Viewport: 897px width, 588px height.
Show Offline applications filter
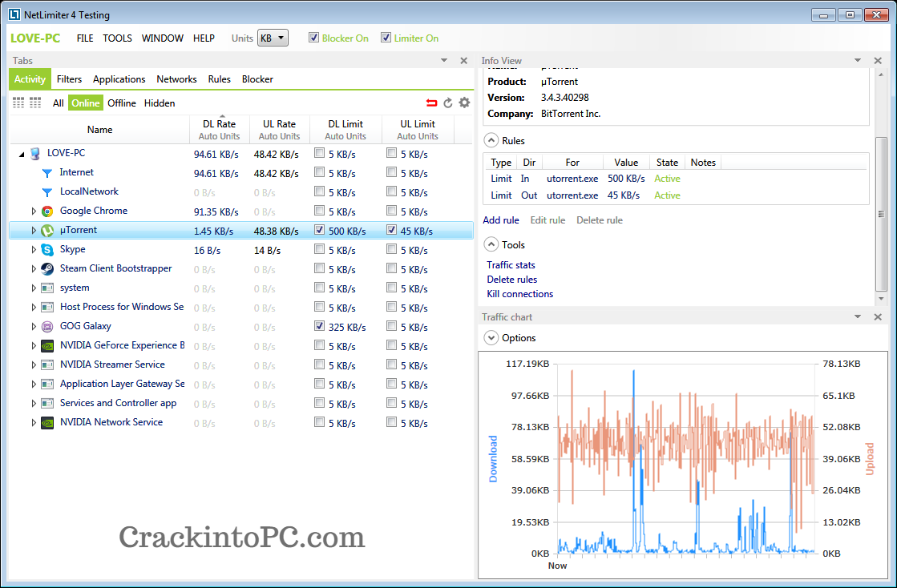122,103
